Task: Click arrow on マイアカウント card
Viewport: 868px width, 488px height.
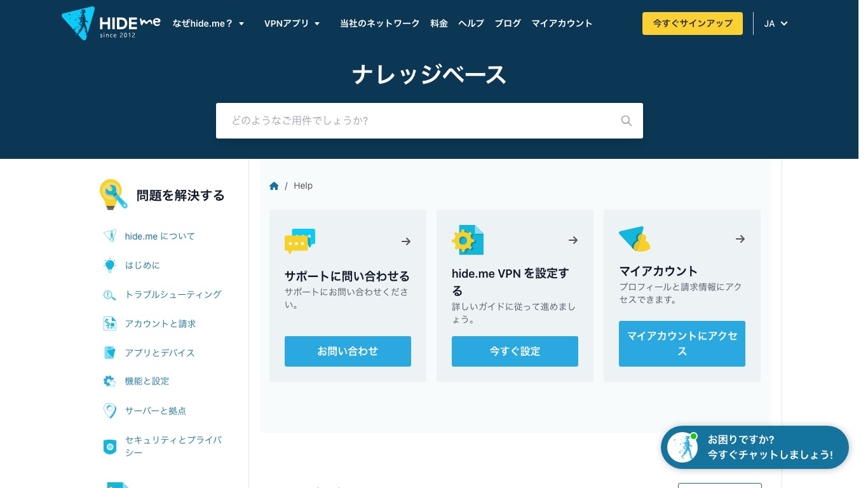Action: click(x=740, y=239)
